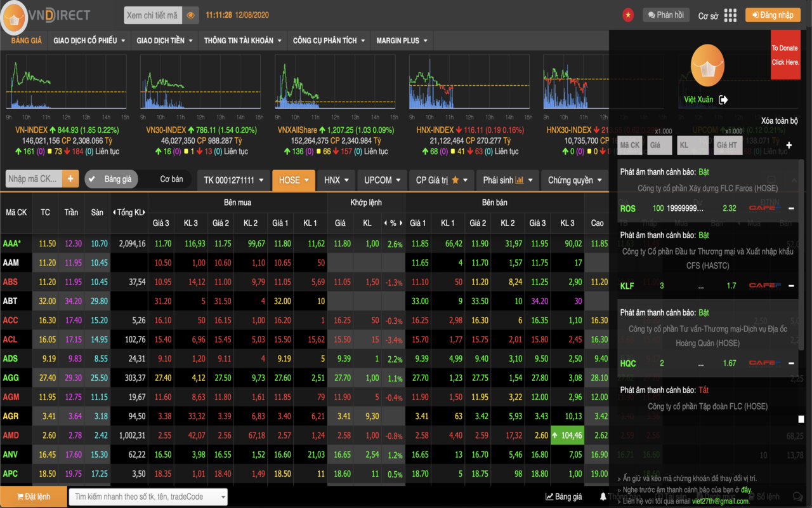Click the KL input in alert panel

click(x=692, y=145)
